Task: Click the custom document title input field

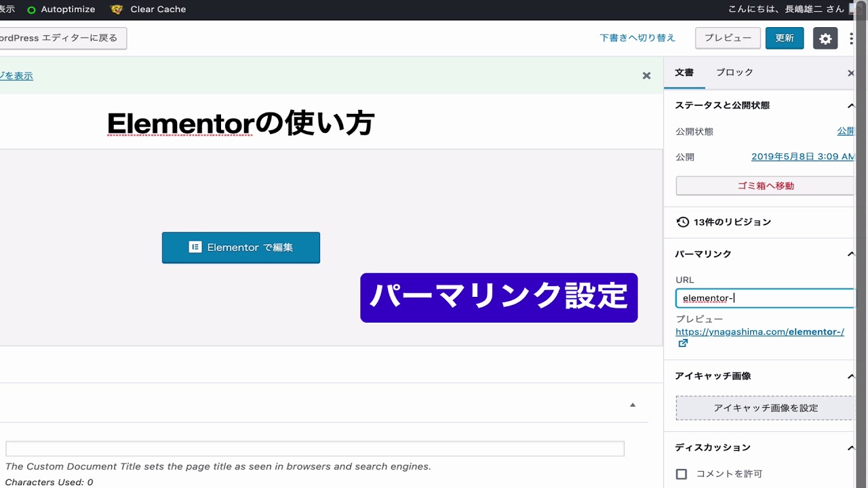Action: [315, 449]
